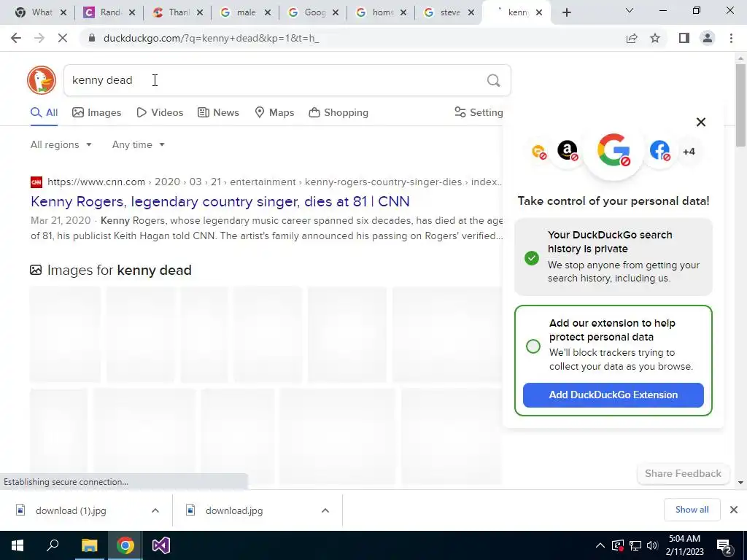The height and width of the screenshot is (560, 747).
Task: Go back with the browser back arrow
Action: [x=16, y=38]
